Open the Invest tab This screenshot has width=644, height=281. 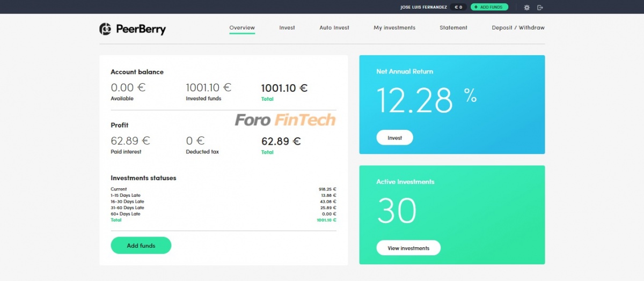coord(287,28)
